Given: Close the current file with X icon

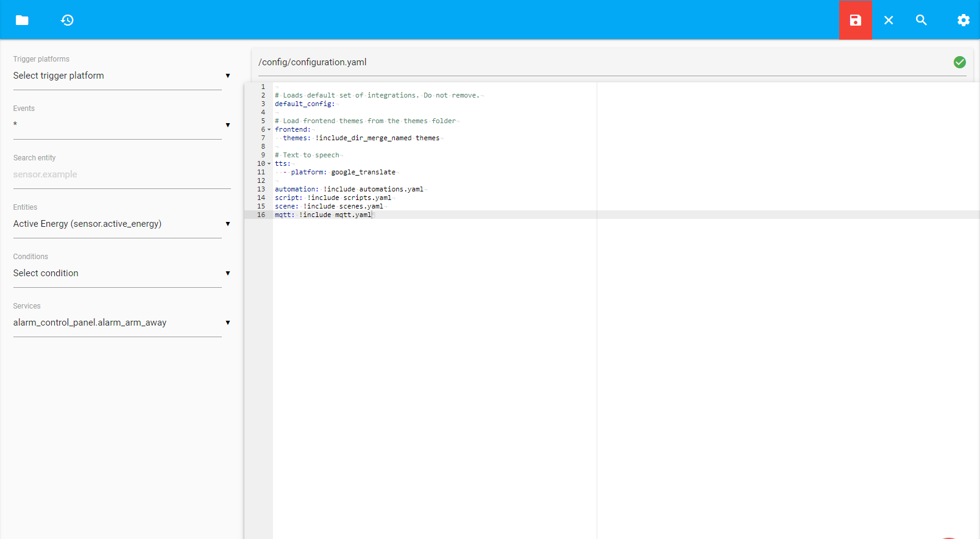Looking at the screenshot, I should [x=889, y=20].
